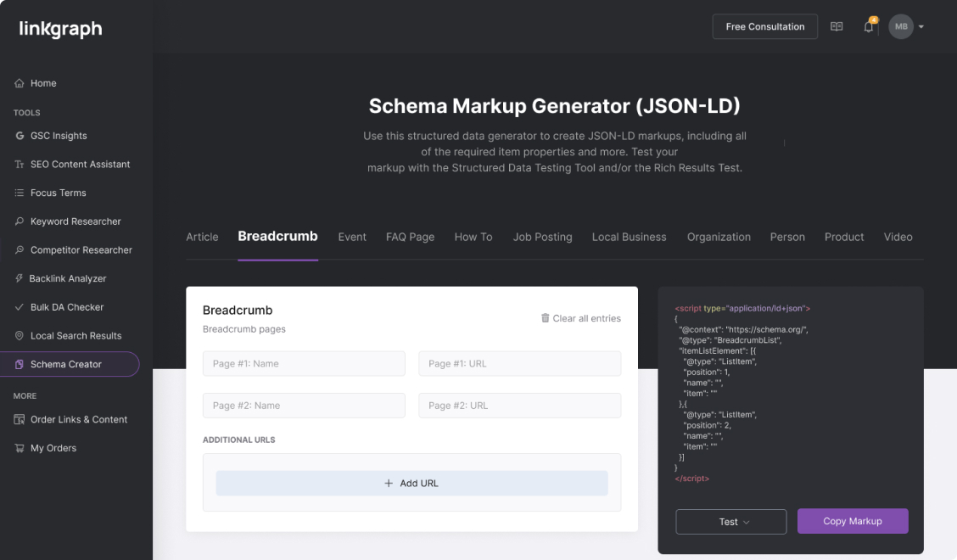Click the GSC Insights Google icon
This screenshot has width=957, height=560.
pyautogui.click(x=20, y=136)
